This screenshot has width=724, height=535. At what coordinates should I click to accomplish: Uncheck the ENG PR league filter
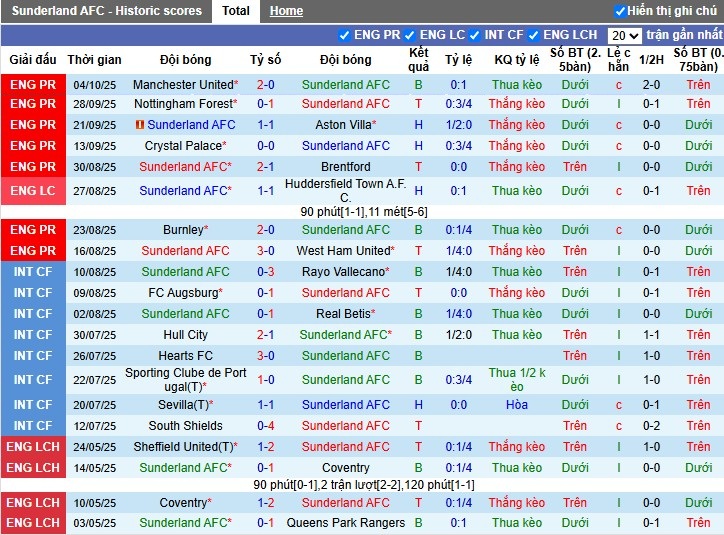[x=344, y=35]
